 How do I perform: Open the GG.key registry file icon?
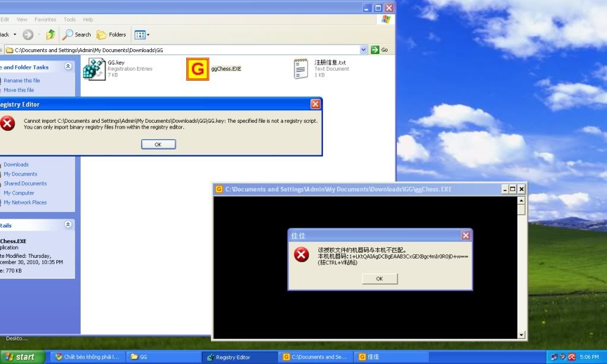tap(94, 69)
